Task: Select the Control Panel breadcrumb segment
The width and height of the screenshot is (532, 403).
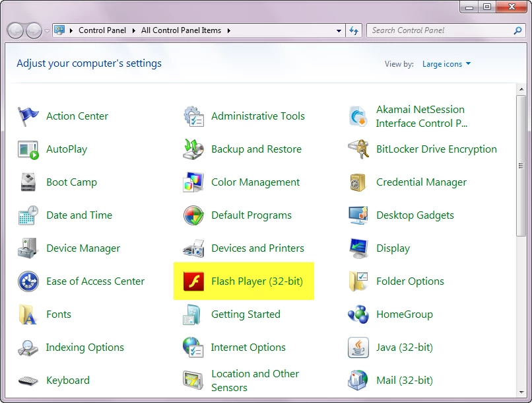Action: [102, 30]
